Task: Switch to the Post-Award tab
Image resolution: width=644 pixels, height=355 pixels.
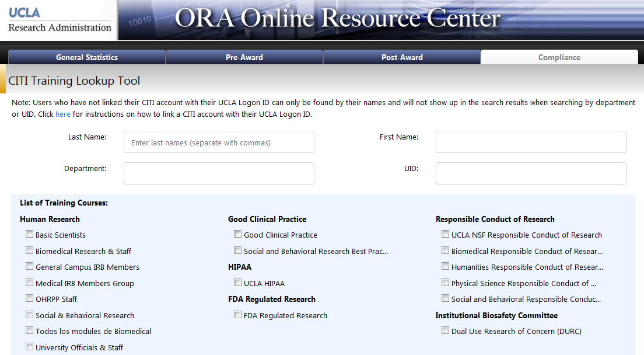Action: coord(402,57)
